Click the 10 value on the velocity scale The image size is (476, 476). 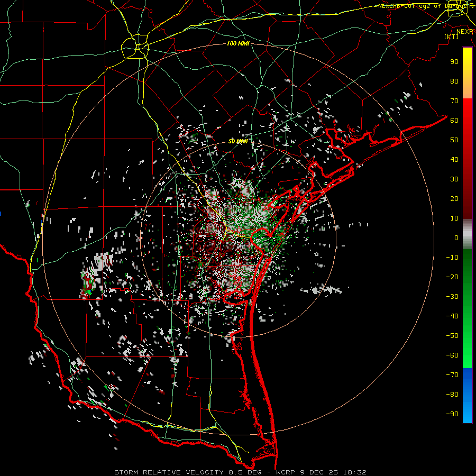click(454, 218)
